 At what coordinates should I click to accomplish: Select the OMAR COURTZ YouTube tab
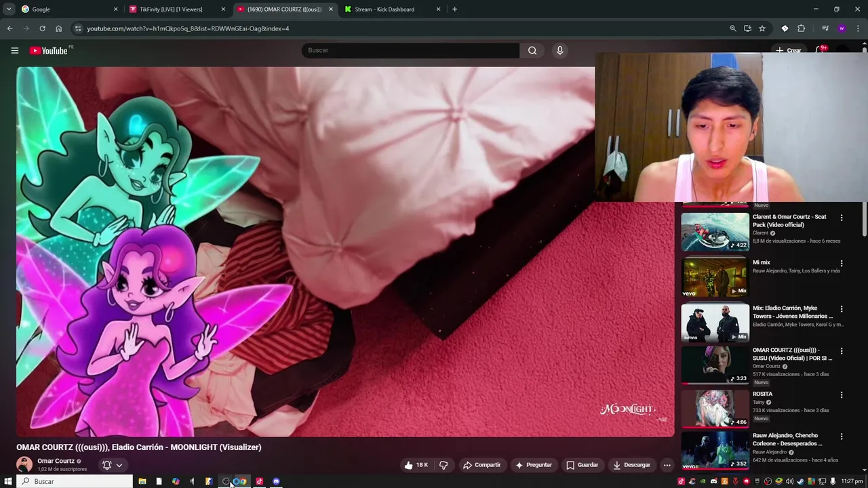pos(285,9)
